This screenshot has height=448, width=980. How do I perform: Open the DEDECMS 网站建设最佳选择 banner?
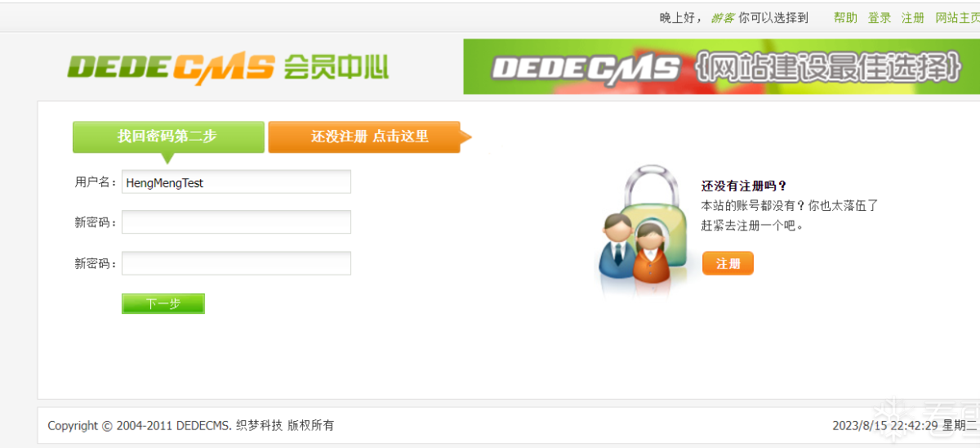pos(722,67)
